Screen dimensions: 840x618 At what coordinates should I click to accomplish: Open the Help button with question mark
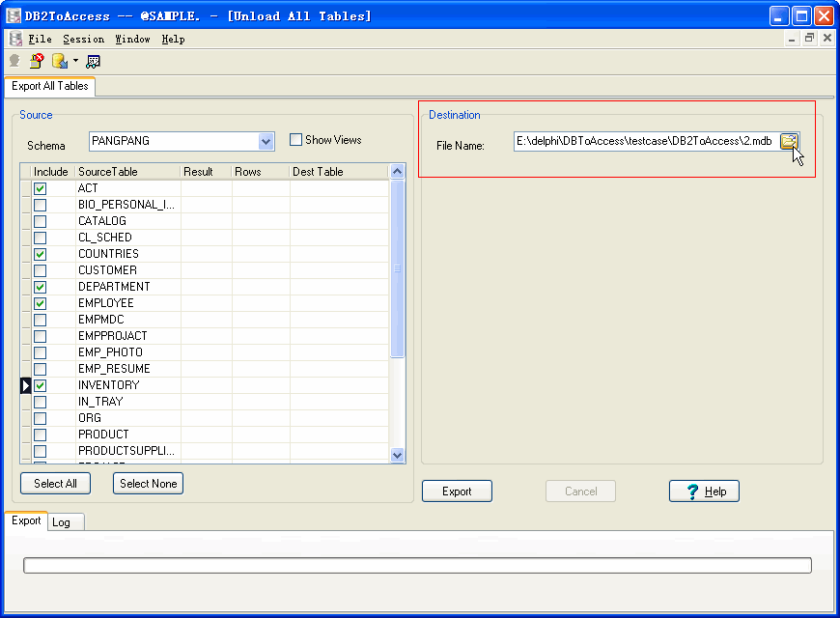point(705,492)
